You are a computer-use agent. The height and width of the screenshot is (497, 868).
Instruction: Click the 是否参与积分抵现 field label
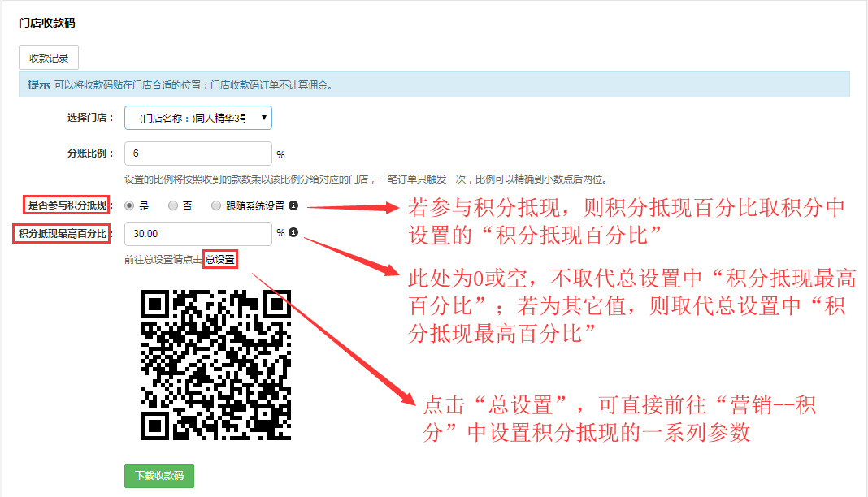66,205
